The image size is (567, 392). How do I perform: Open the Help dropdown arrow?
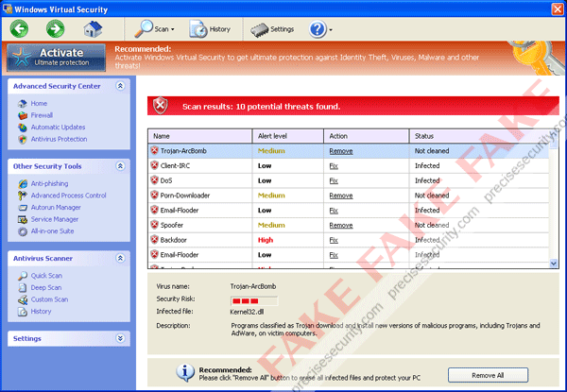[331, 30]
